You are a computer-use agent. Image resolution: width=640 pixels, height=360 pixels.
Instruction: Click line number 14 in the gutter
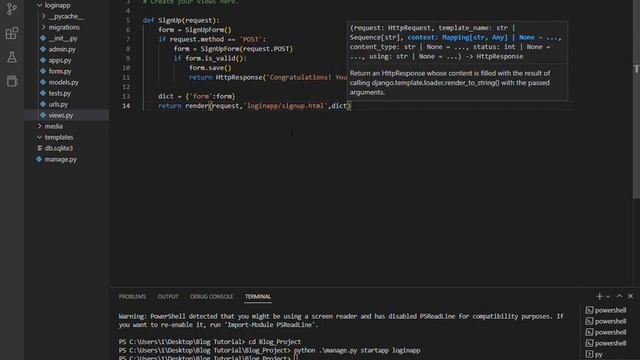click(126, 106)
